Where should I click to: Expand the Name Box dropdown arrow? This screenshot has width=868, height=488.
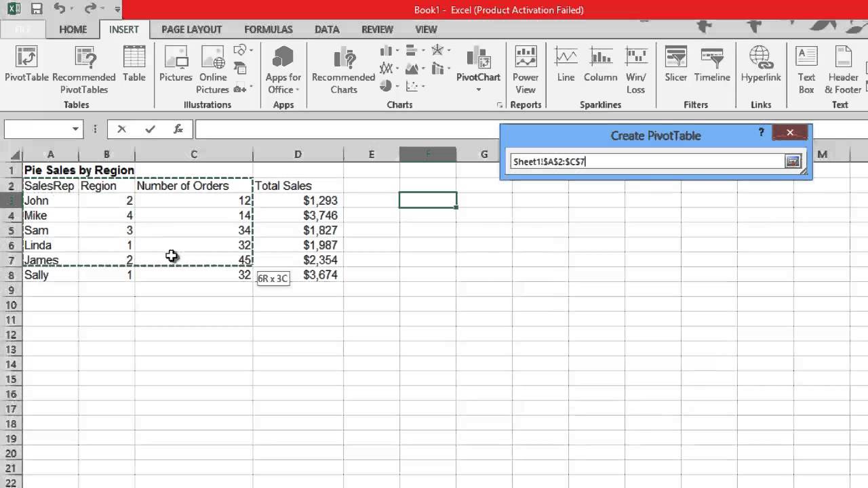pos(75,129)
